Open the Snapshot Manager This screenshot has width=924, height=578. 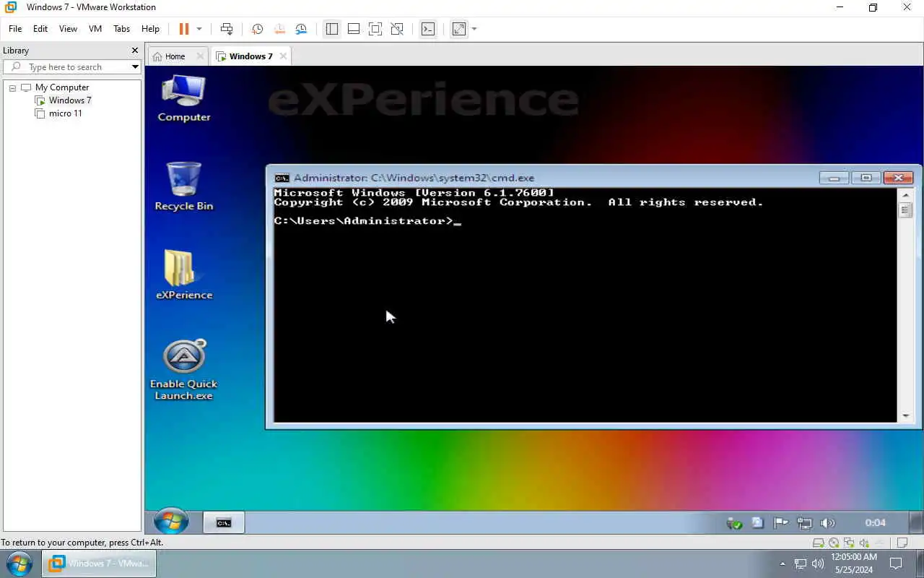[x=301, y=29]
